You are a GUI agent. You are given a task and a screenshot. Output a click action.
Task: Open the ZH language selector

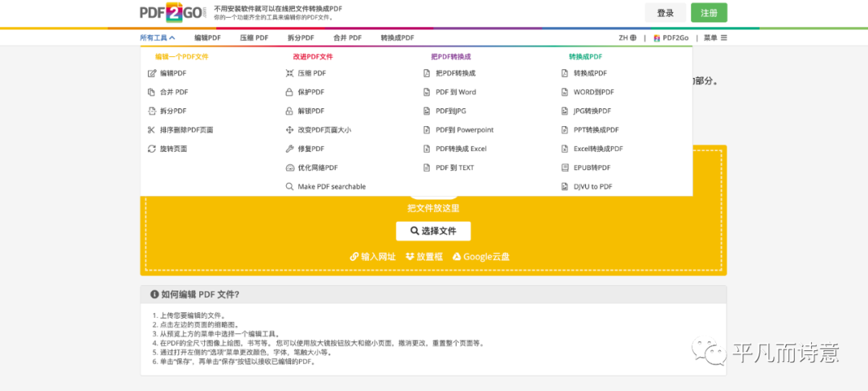tap(627, 38)
